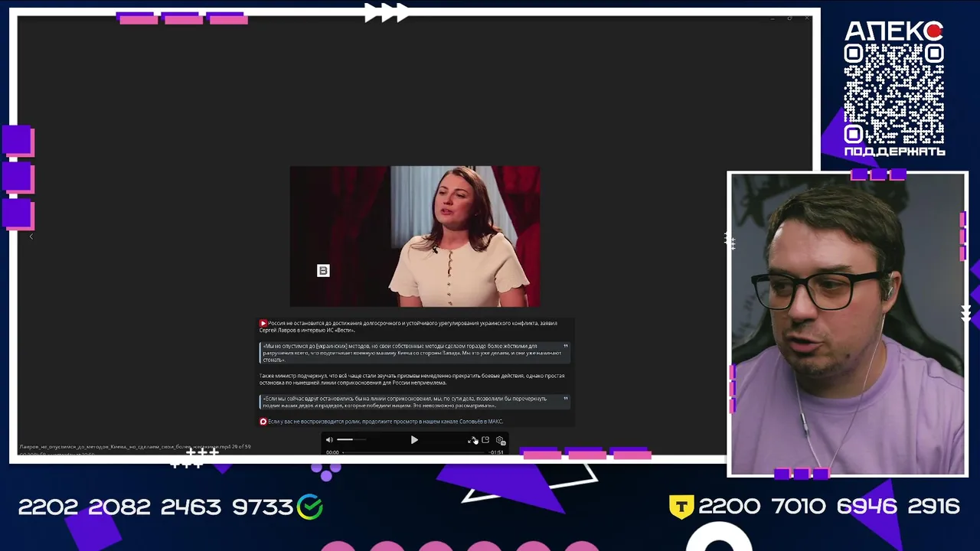Play the video with the player's play button
The image size is (980, 551).
click(x=414, y=440)
